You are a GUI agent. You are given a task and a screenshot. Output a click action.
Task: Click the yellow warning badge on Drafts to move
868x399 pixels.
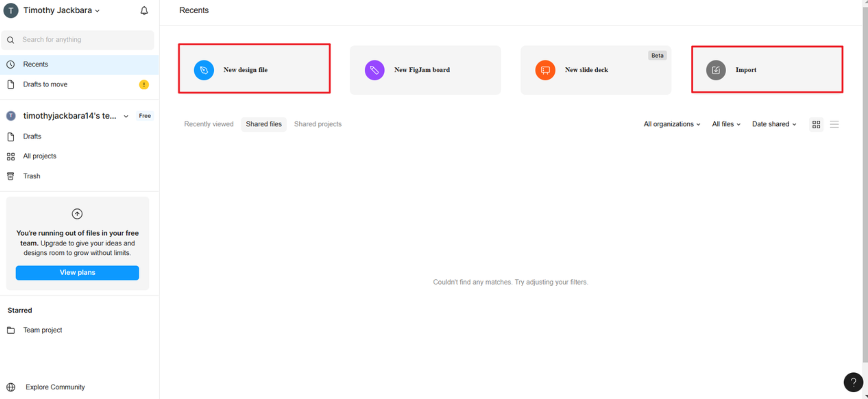144,85
